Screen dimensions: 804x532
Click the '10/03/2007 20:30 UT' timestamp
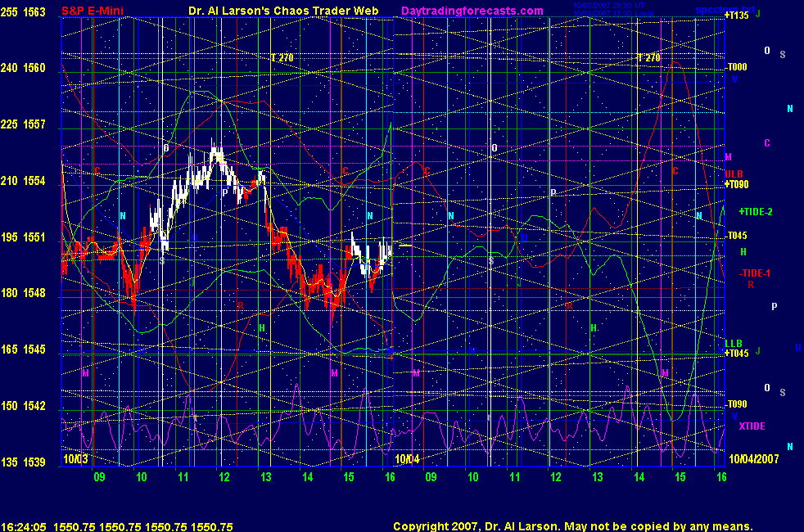(x=608, y=6)
